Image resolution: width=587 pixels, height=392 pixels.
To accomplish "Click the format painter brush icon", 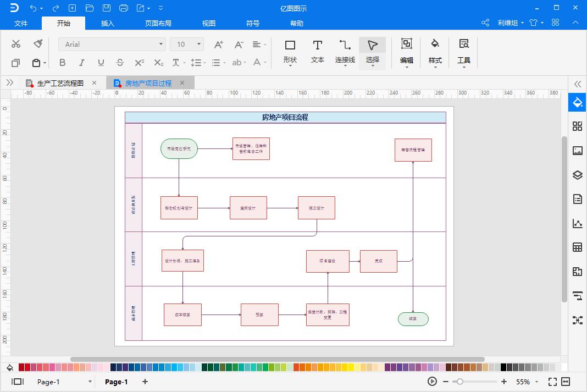I will tap(37, 44).
